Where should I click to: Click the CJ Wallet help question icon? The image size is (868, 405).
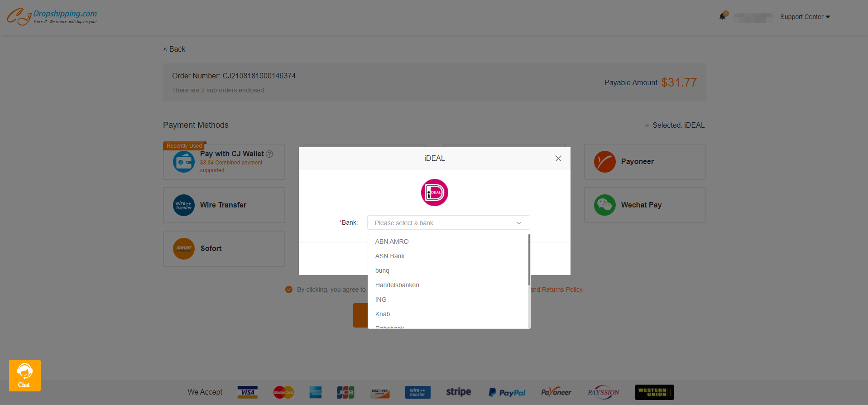269,154
